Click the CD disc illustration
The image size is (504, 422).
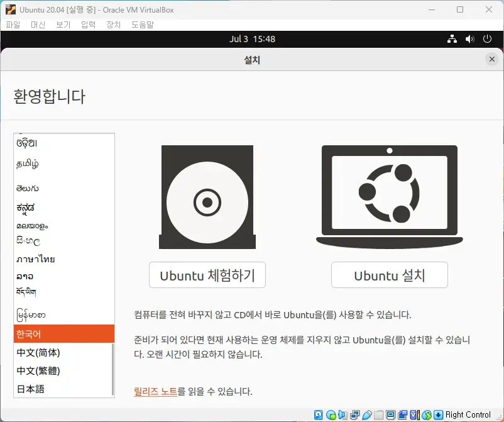207,197
